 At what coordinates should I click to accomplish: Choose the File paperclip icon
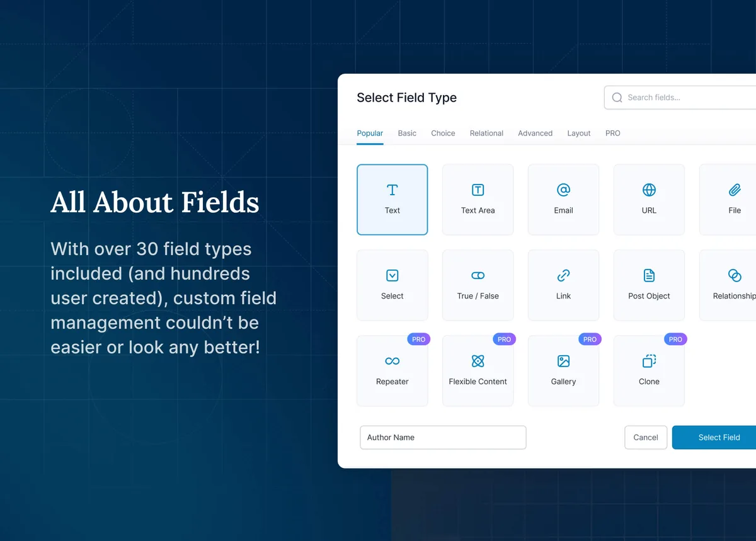pyautogui.click(x=735, y=190)
